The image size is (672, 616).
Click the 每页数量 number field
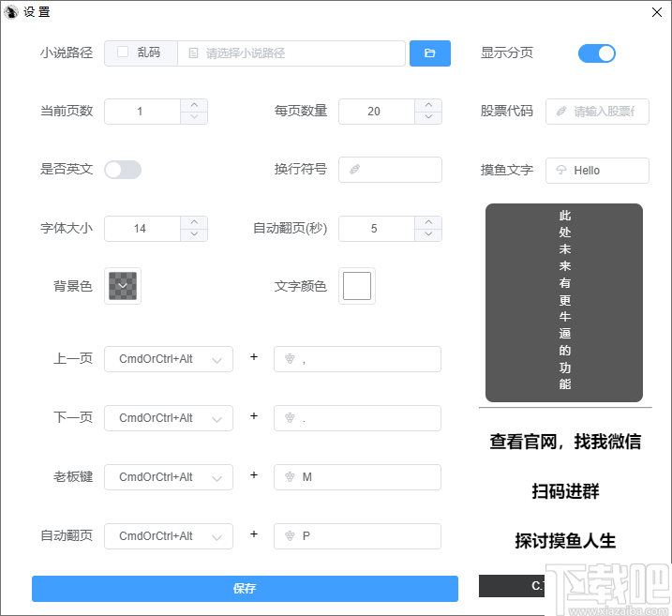(377, 112)
